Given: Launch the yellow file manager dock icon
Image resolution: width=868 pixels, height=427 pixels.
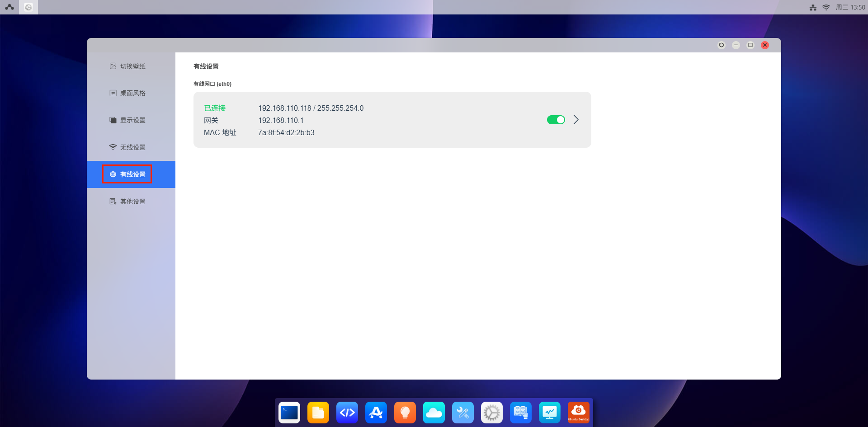Looking at the screenshot, I should (318, 413).
